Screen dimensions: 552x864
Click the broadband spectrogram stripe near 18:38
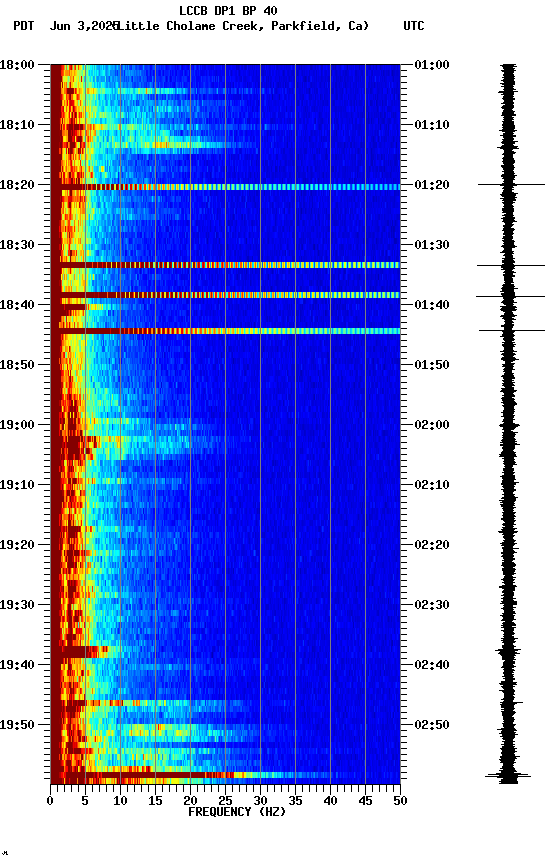225,295
